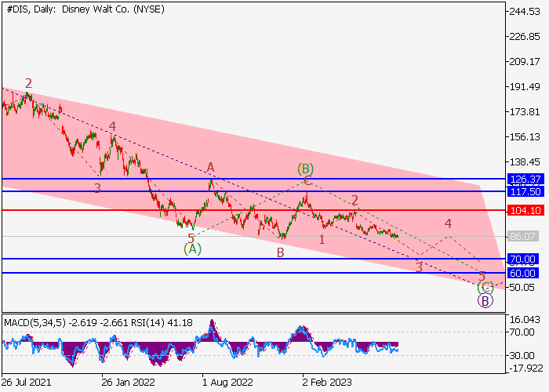Viewport: 549px width, 392px height.
Task: Click the RSI 70.00 level label in indicator panel
Action: coord(522,332)
